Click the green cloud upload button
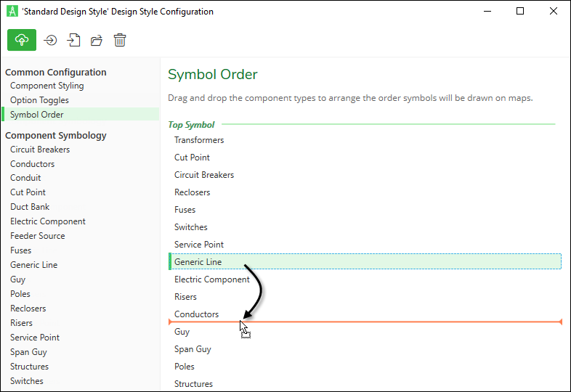Screen dimensions: 571x392 pyautogui.click(x=22, y=40)
